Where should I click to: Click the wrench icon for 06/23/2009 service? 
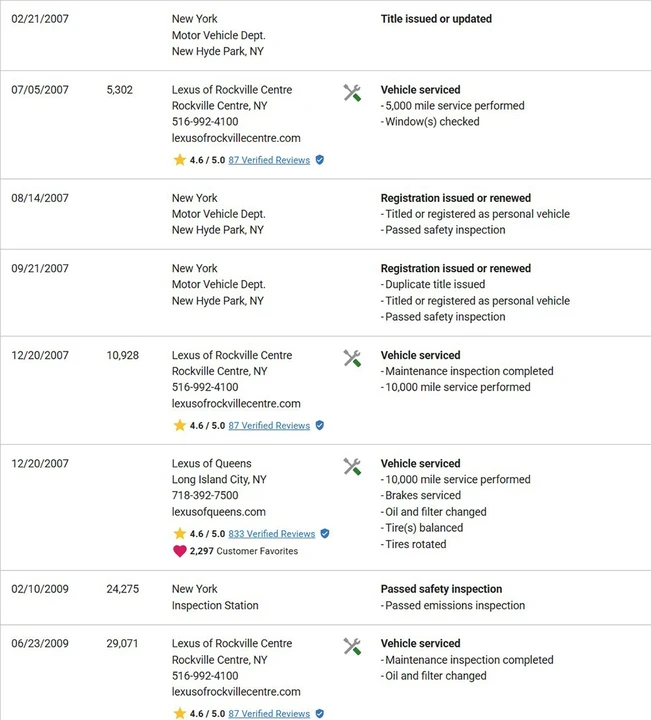pos(352,647)
